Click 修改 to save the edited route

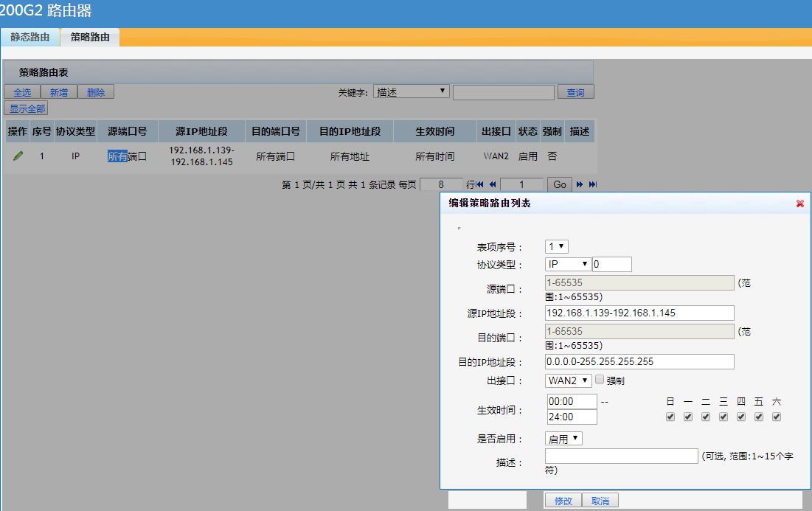tap(563, 500)
